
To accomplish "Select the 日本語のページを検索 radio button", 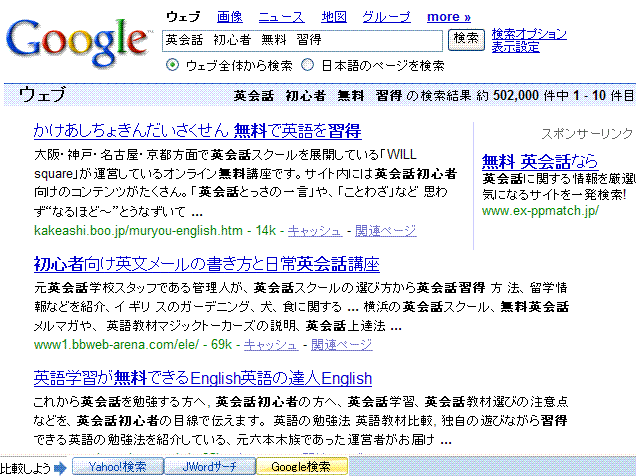I will [307, 65].
